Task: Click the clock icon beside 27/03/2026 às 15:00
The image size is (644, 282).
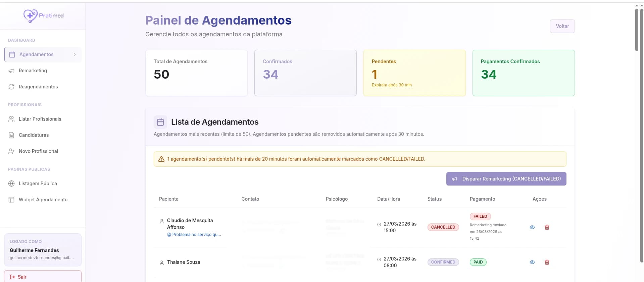Action: point(379,224)
